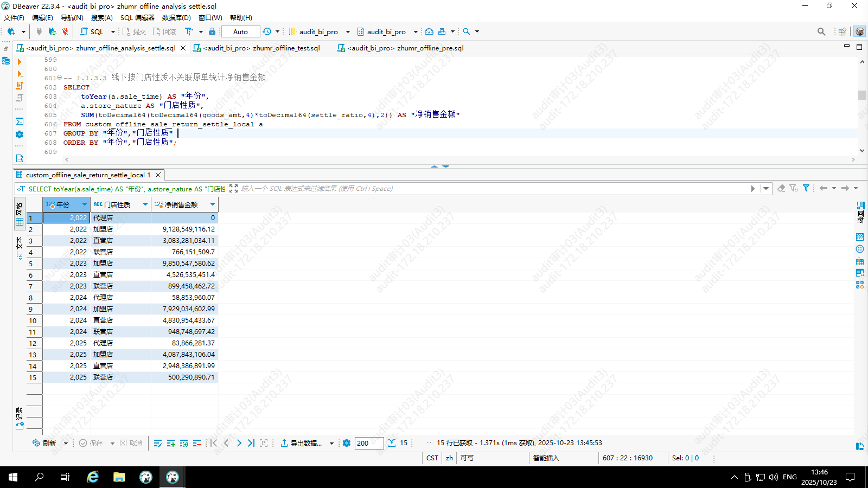Execute the SQL statement with the orange arrow
This screenshot has width=868, height=488.
[x=20, y=62]
